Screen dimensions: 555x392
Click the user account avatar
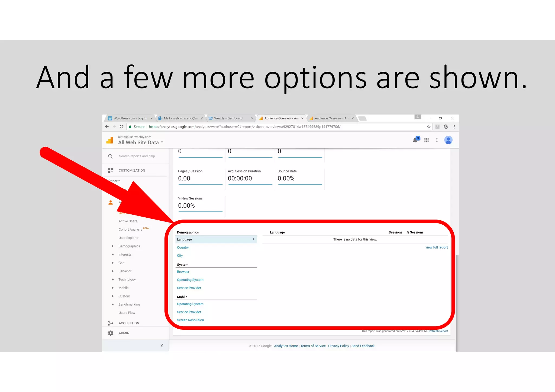click(x=448, y=140)
